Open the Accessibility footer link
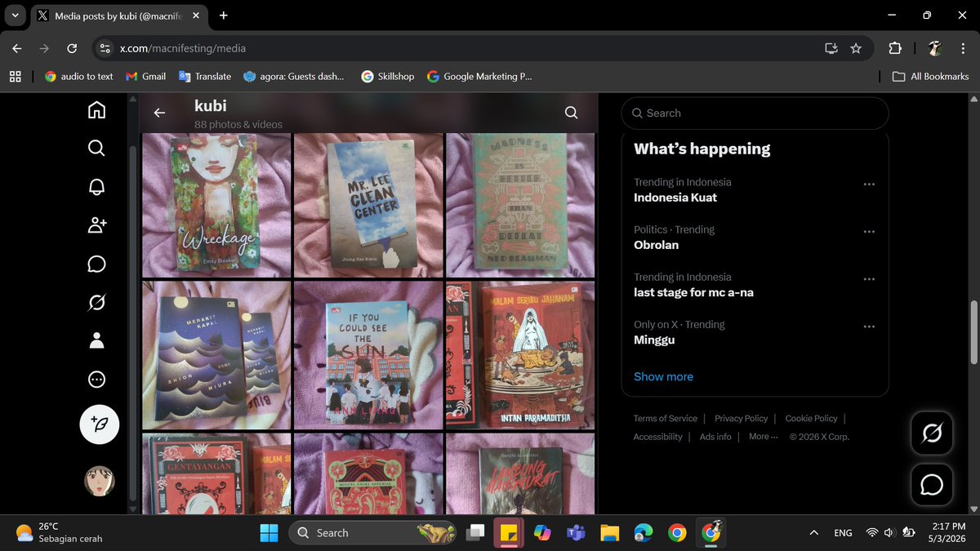The image size is (980, 551). pos(657,437)
